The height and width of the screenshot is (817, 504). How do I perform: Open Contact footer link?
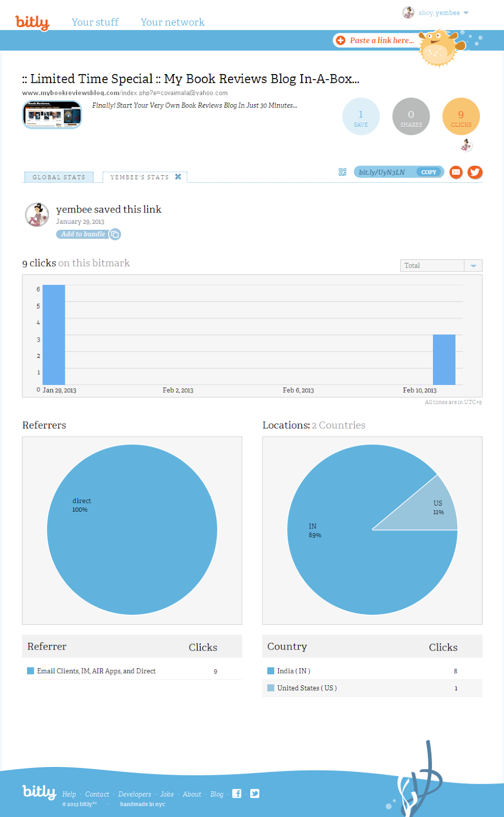(x=97, y=794)
